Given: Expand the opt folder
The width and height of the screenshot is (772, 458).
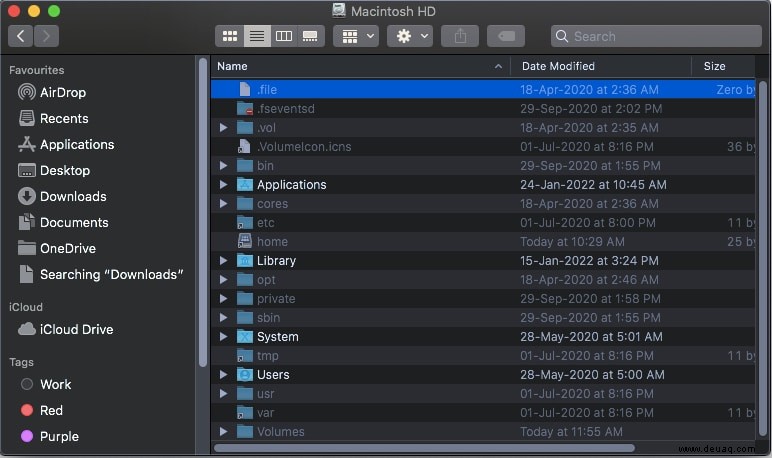Looking at the screenshot, I should pyautogui.click(x=224, y=280).
